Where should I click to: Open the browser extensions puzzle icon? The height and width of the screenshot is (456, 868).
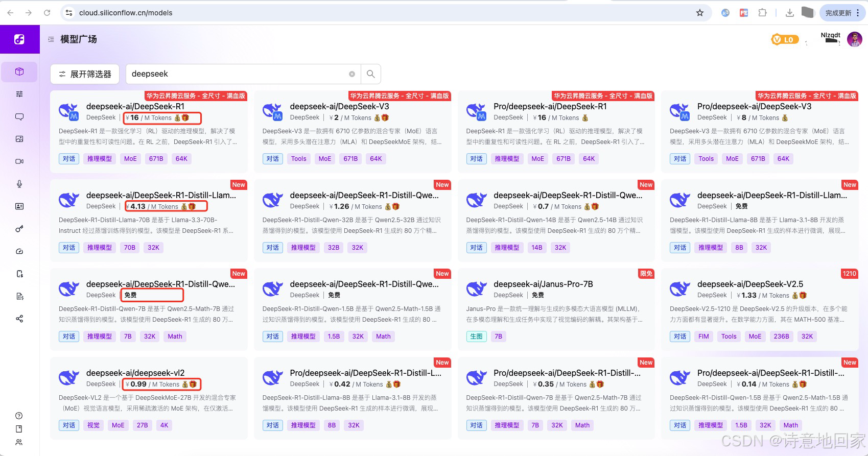coord(762,13)
